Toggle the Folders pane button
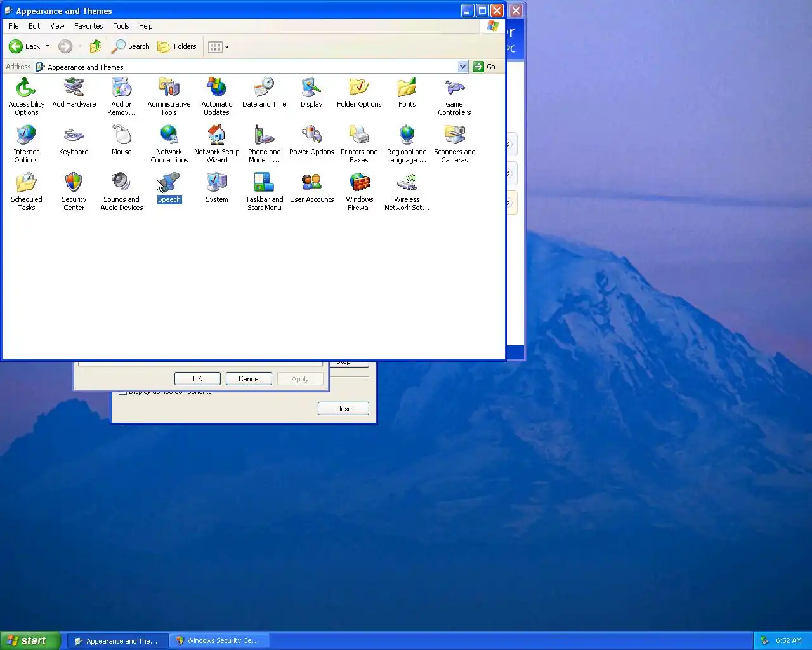Screen dimensions: 812x650 pos(177,46)
